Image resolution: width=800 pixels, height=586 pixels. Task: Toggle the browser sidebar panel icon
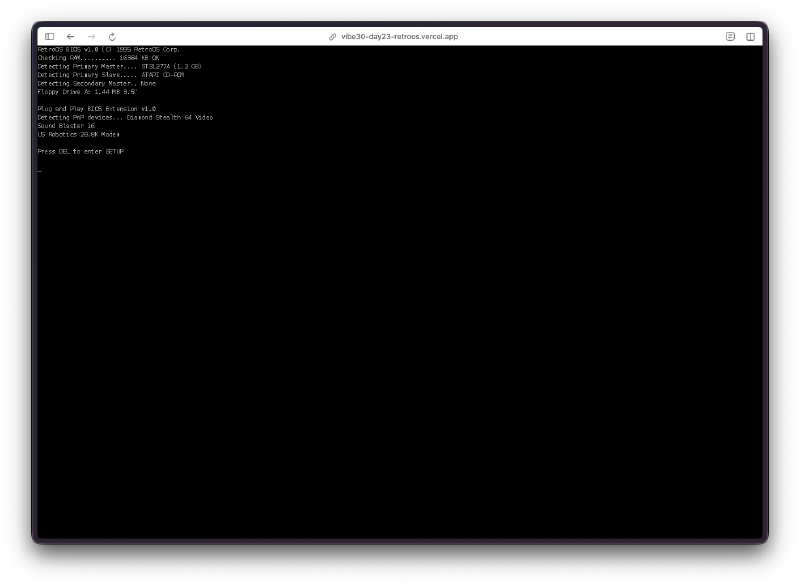tap(49, 36)
